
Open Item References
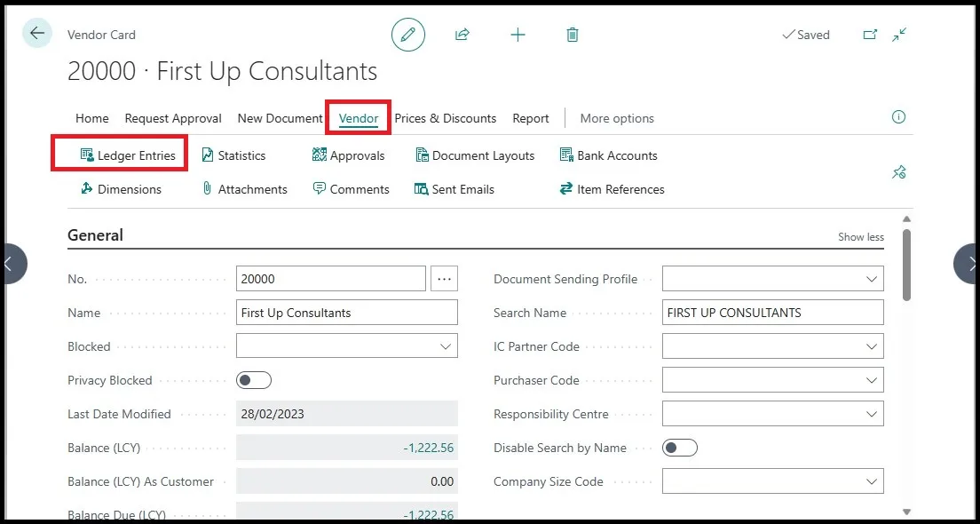pyautogui.click(x=612, y=189)
